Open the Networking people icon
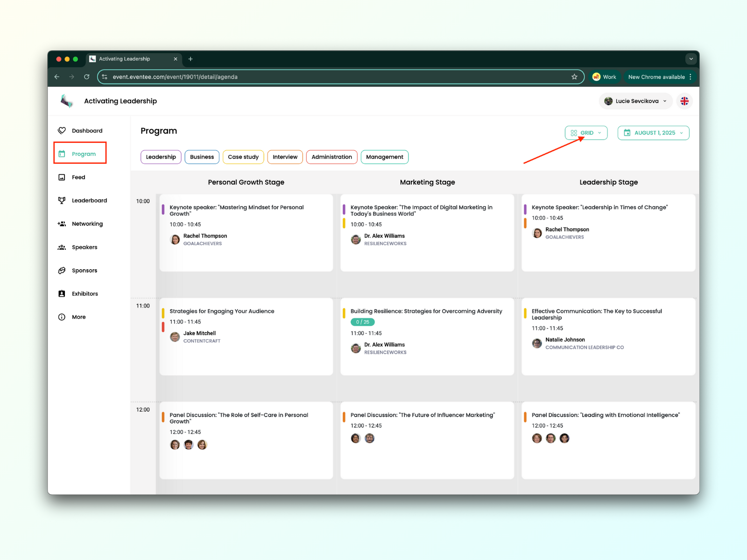 point(62,224)
